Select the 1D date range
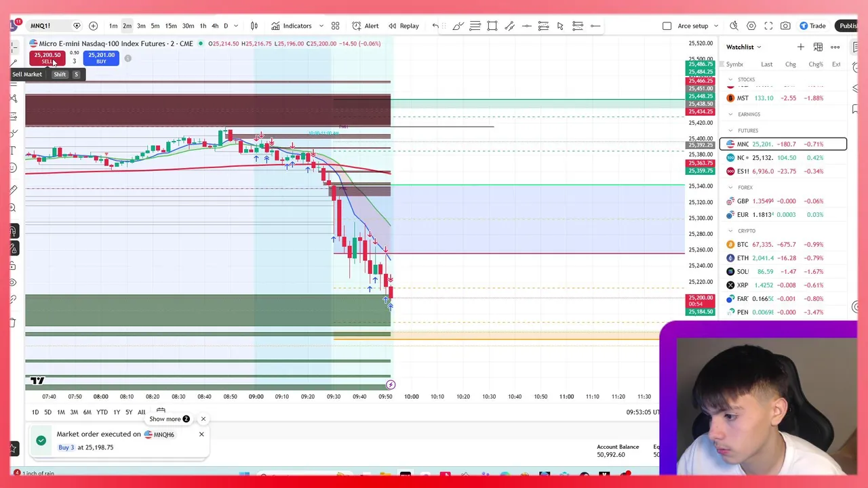 35,412
